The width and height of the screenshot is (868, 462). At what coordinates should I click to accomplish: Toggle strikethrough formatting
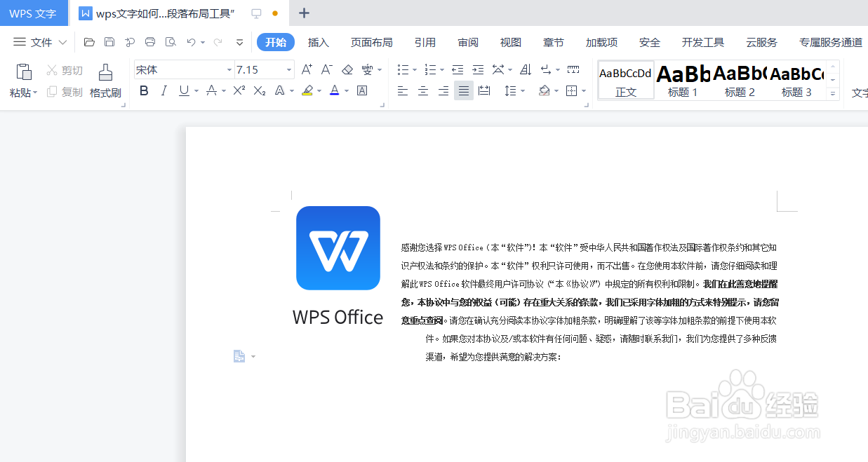tap(211, 90)
